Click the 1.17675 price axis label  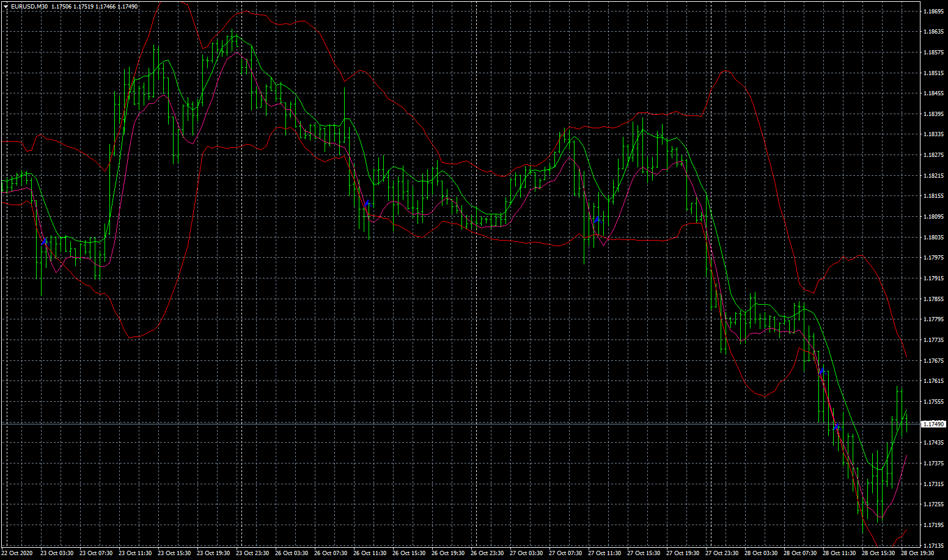[933, 361]
